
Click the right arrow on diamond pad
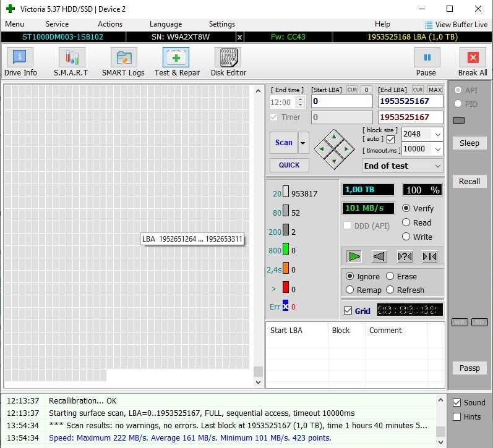[x=346, y=149]
